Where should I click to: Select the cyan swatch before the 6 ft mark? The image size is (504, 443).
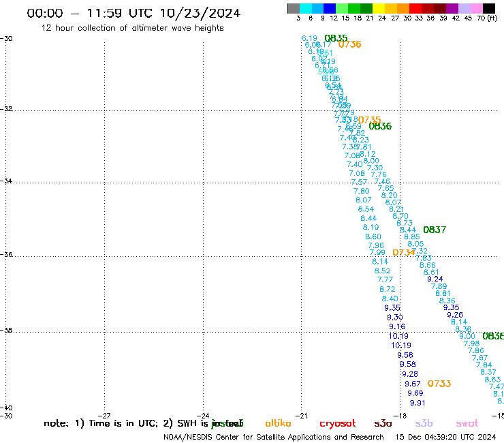point(306,8)
